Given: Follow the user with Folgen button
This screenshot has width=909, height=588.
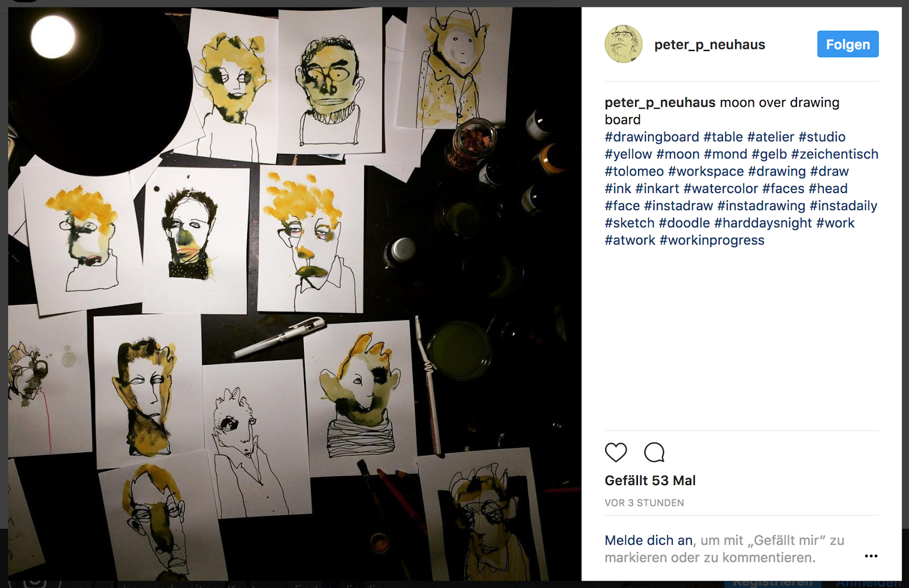Looking at the screenshot, I should [848, 44].
